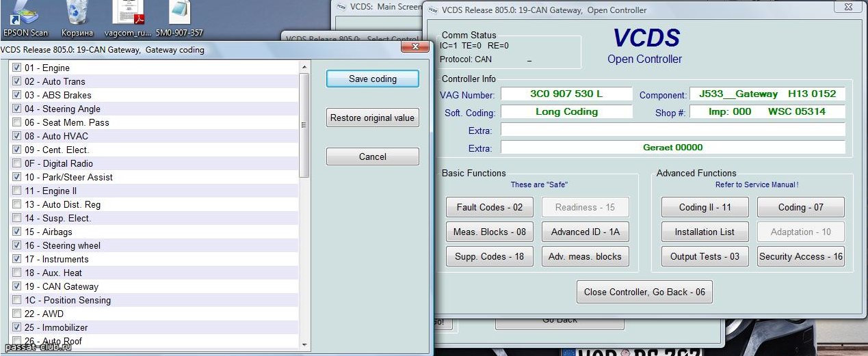Toggle the 0F - Digital Radio checkbox
The width and height of the screenshot is (868, 356).
[x=16, y=163]
